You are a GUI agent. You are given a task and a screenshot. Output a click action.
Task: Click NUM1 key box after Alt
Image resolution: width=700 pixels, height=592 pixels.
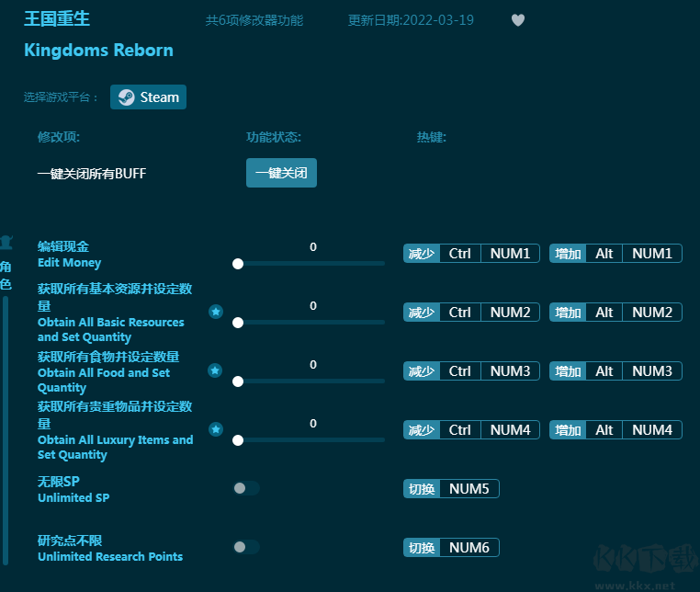coord(652,254)
